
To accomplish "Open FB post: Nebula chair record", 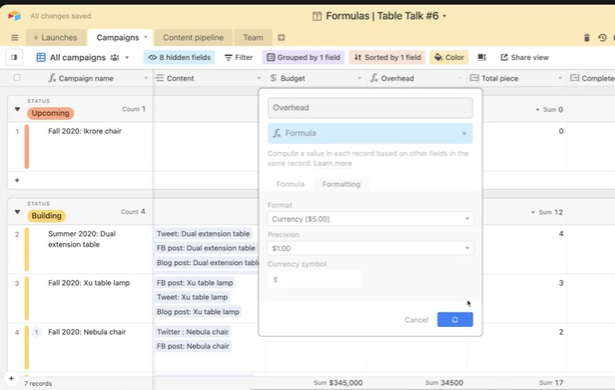I will pyautogui.click(x=193, y=346).
